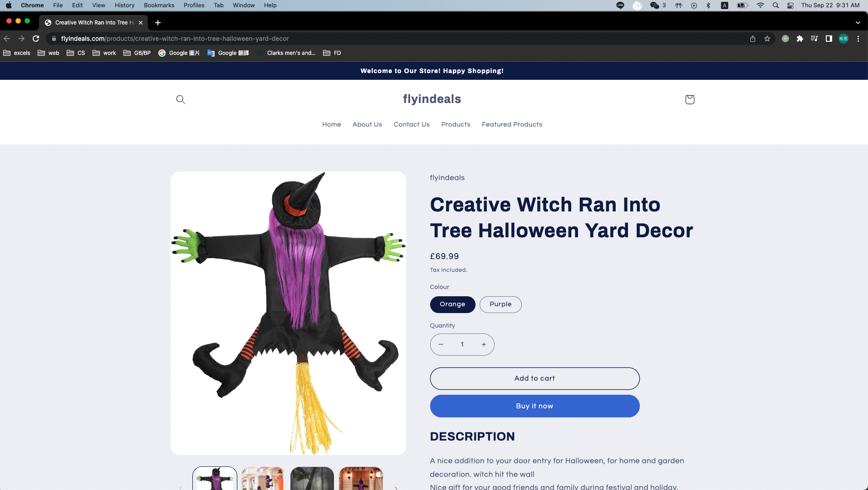Bookmark this page with star icon
The image size is (868, 490).
(x=767, y=39)
